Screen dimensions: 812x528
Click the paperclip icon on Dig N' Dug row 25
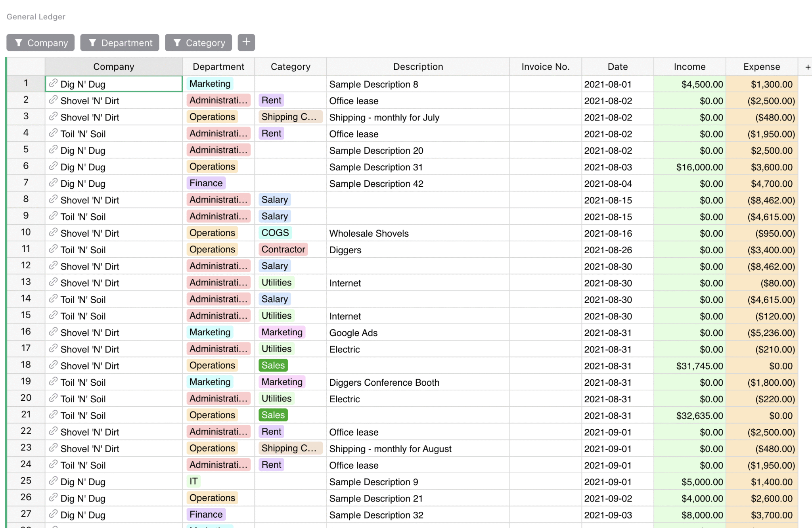coord(53,482)
